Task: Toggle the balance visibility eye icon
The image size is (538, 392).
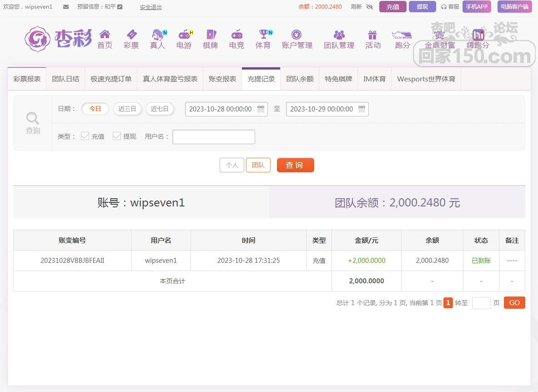Action: point(369,7)
